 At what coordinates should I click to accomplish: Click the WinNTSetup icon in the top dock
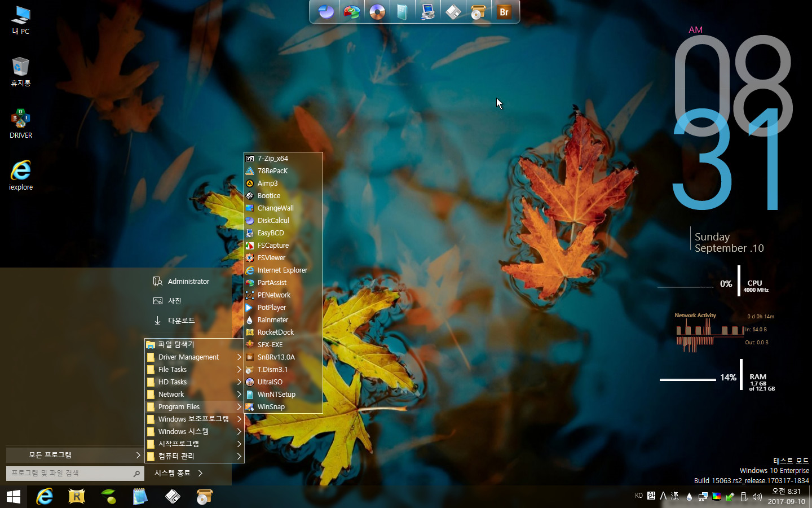point(403,11)
